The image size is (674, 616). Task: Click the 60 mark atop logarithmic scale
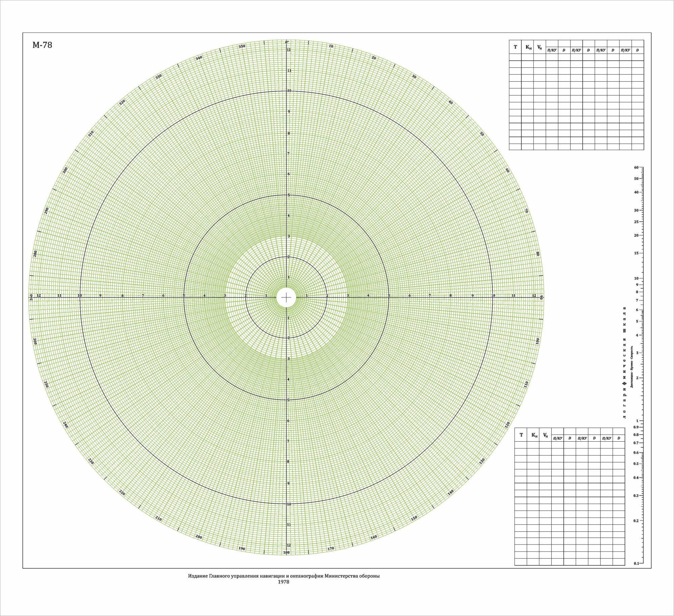[x=636, y=167]
